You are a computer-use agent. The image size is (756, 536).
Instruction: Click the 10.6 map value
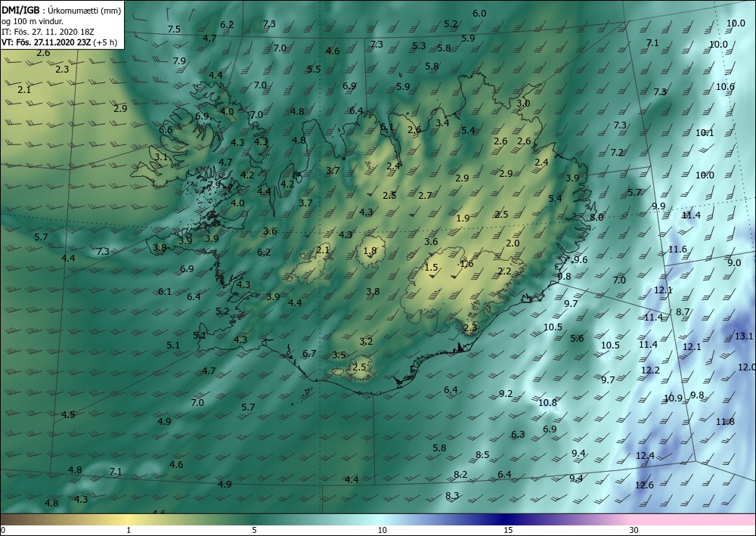click(x=725, y=87)
